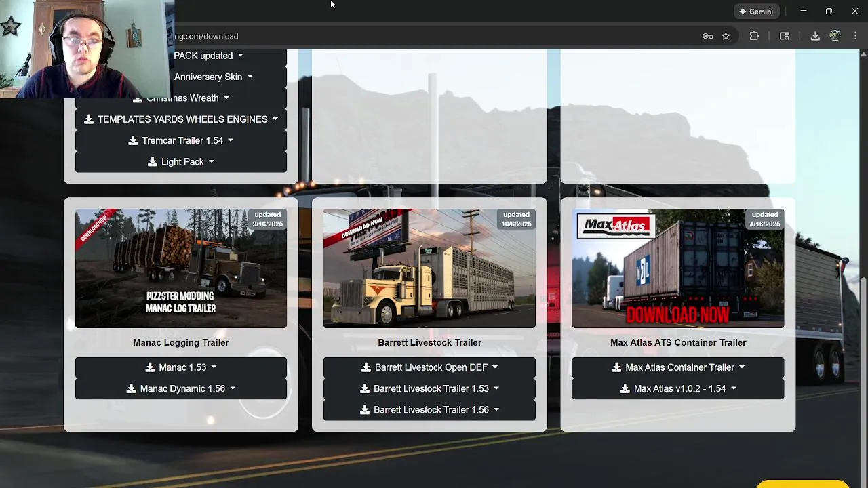Open the Gemini assistant button

(x=755, y=12)
